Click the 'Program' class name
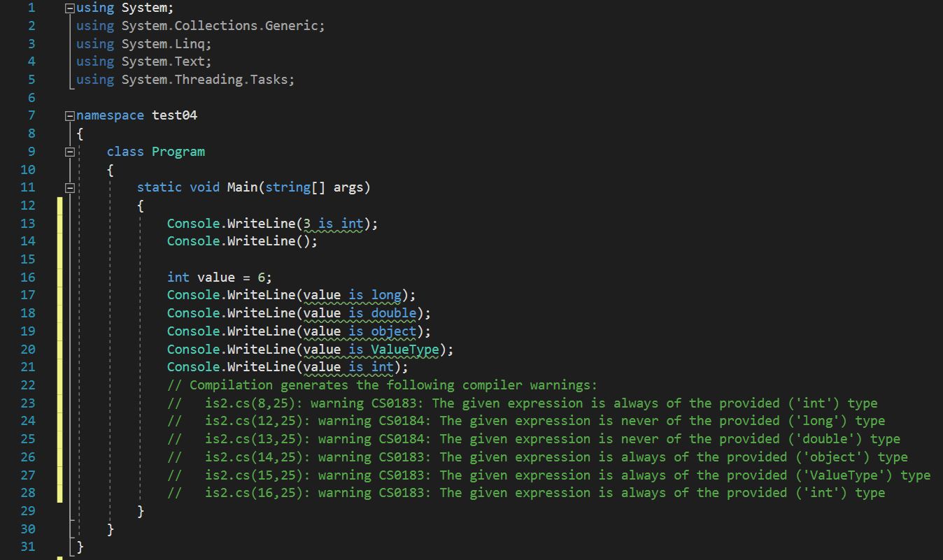The width and height of the screenshot is (943, 560). click(178, 152)
